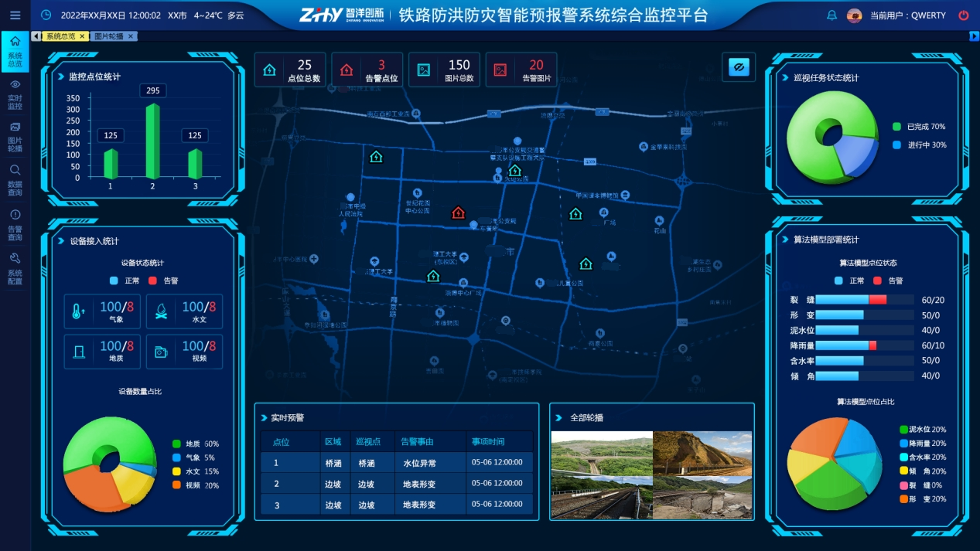
Task: Close the 系统总览 tab
Action: 82,36
